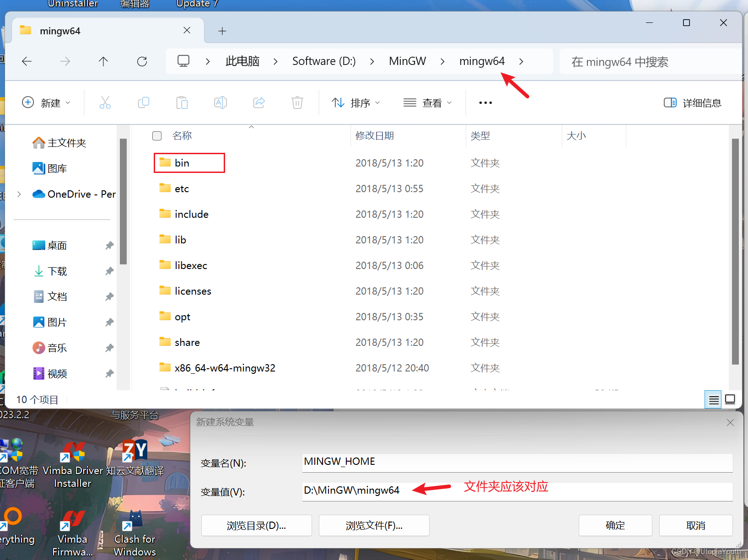Refresh the mingw64 folder view
Screen dimensions: 748x560
coord(142,61)
